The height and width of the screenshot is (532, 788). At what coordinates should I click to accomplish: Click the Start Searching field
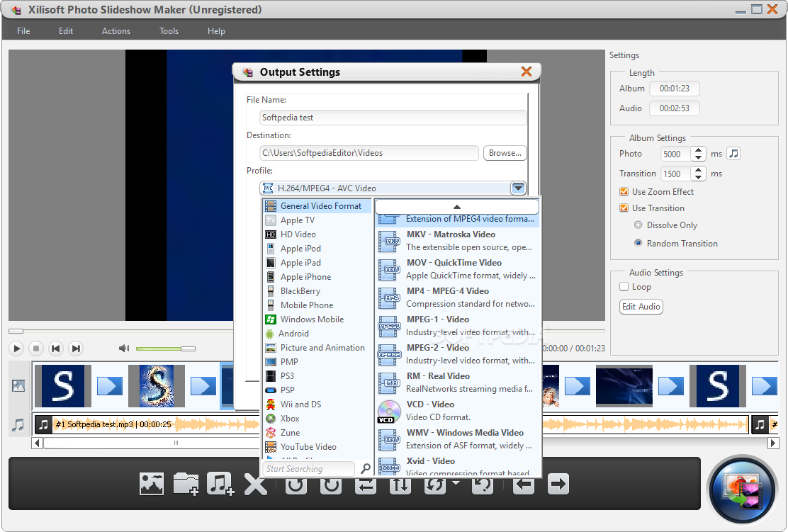click(x=308, y=469)
